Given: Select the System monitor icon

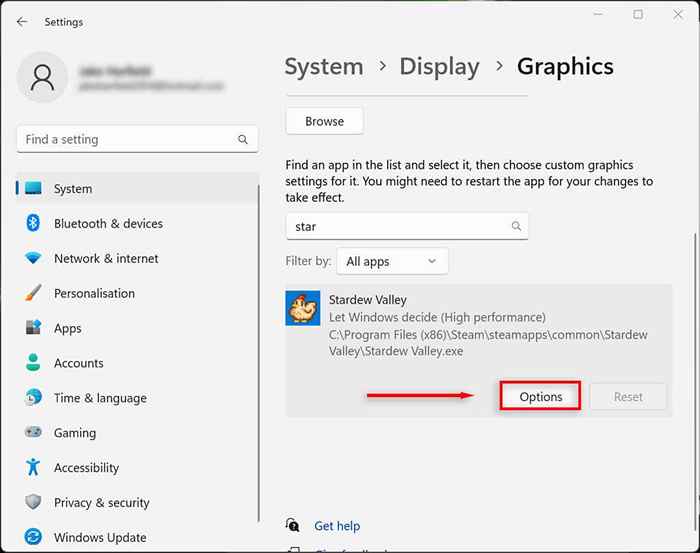Looking at the screenshot, I should coord(33,188).
